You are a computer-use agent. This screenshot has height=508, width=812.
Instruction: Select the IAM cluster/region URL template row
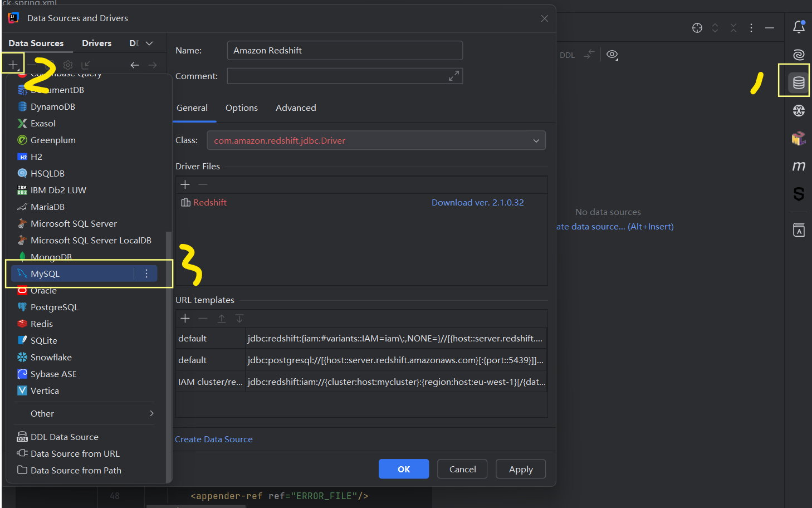point(361,382)
